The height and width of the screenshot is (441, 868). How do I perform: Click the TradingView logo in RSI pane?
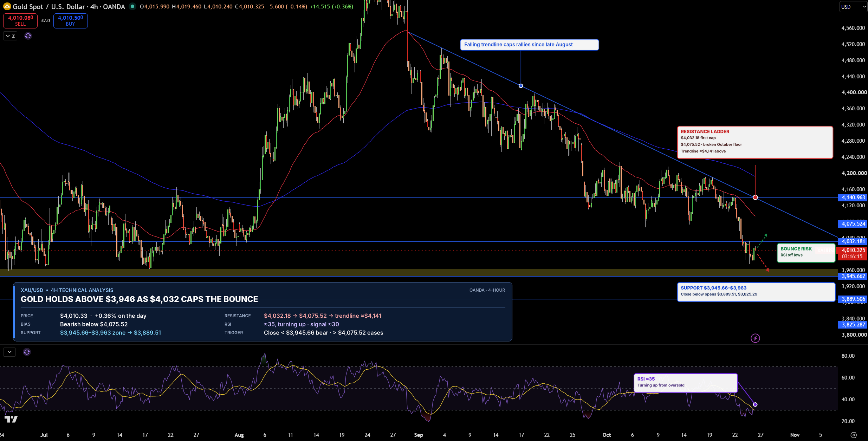[x=11, y=419]
